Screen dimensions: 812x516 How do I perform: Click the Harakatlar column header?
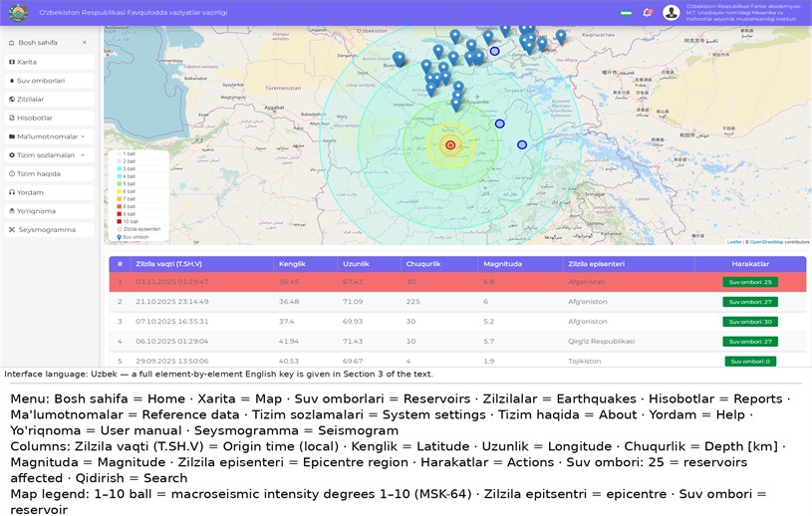[x=750, y=264]
